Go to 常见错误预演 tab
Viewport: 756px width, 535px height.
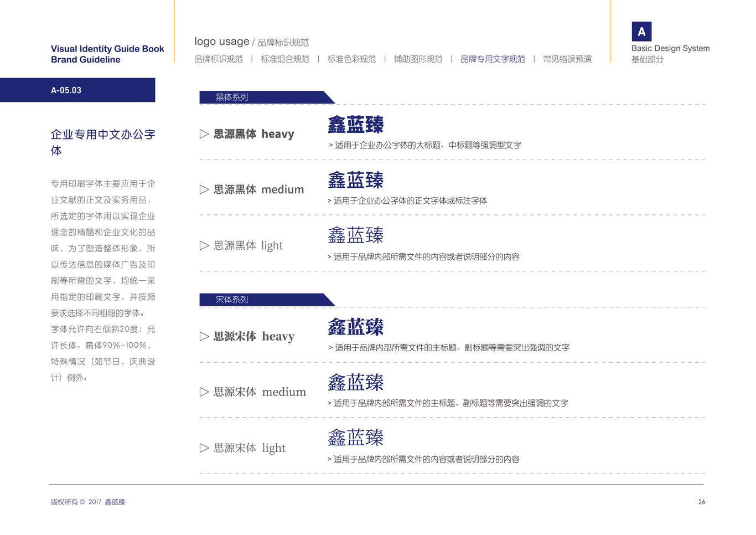point(567,59)
